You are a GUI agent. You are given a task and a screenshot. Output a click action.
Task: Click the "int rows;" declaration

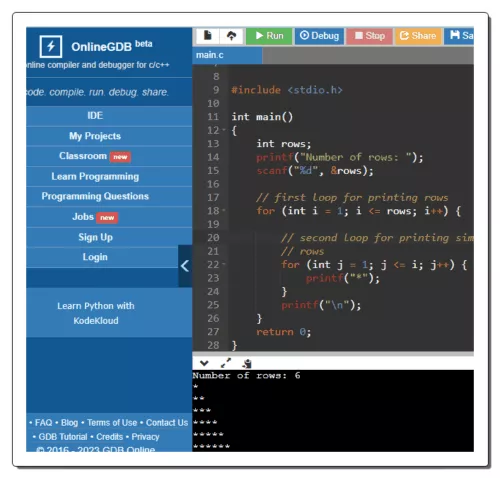click(284, 144)
